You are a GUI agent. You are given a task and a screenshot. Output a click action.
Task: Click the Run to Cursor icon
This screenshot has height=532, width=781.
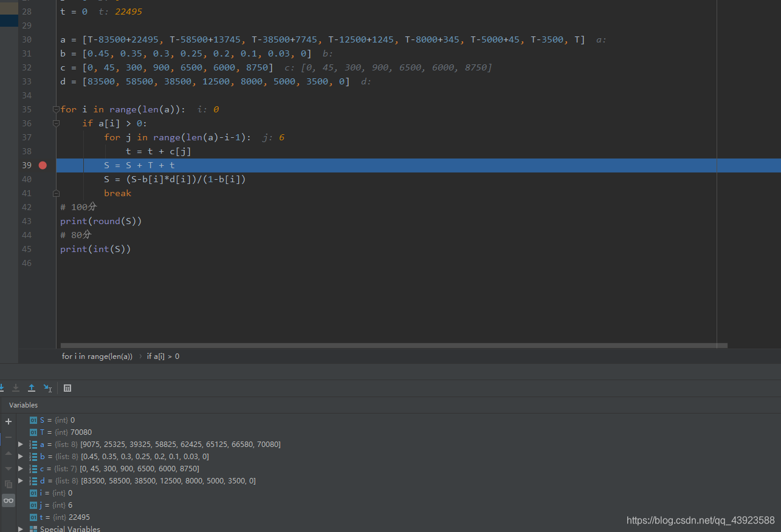tap(48, 388)
